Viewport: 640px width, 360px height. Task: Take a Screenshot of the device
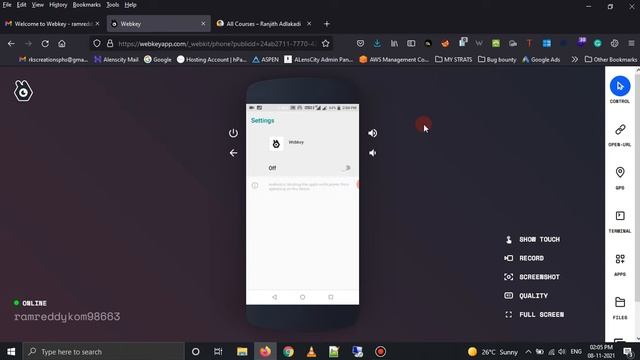click(x=532, y=277)
